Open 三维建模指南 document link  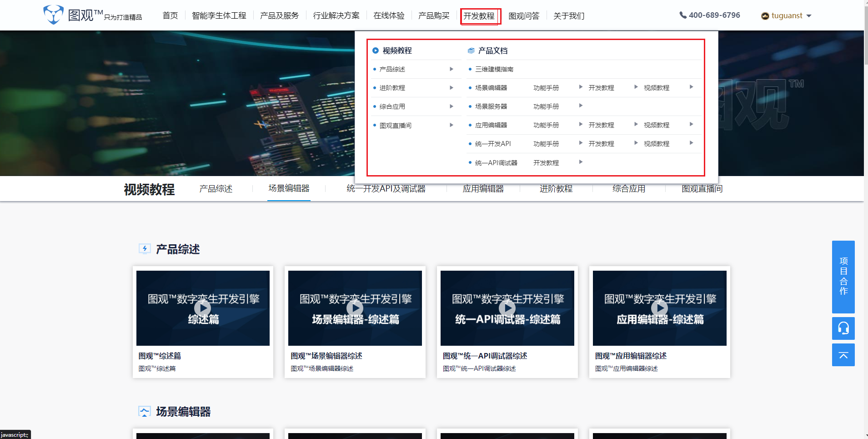click(x=494, y=69)
